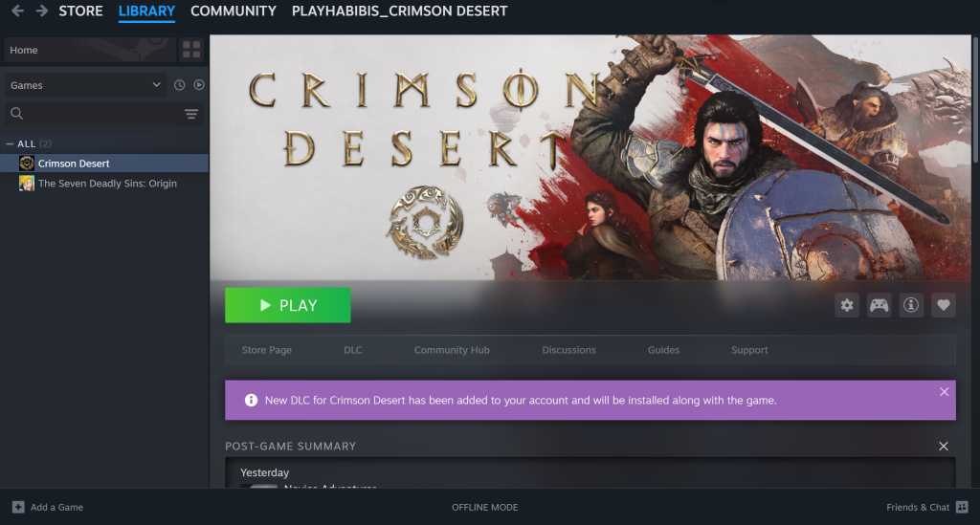Show game info icon

[911, 305]
